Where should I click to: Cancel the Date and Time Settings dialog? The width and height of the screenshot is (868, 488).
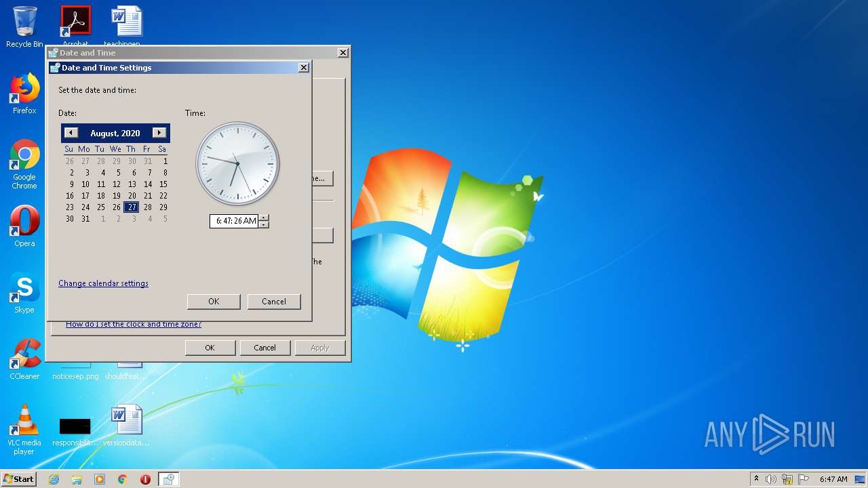[x=274, y=302]
